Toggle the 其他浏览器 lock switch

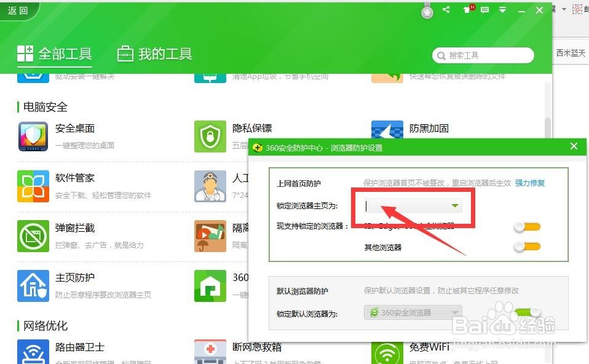pyautogui.click(x=528, y=247)
